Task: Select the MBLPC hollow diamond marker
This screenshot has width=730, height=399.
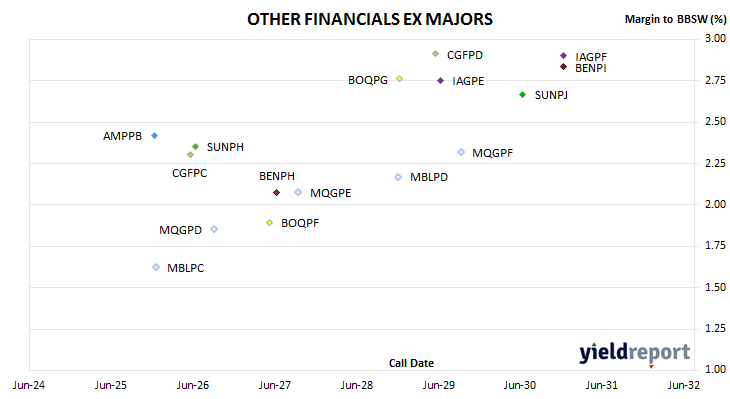Action: pyautogui.click(x=156, y=267)
